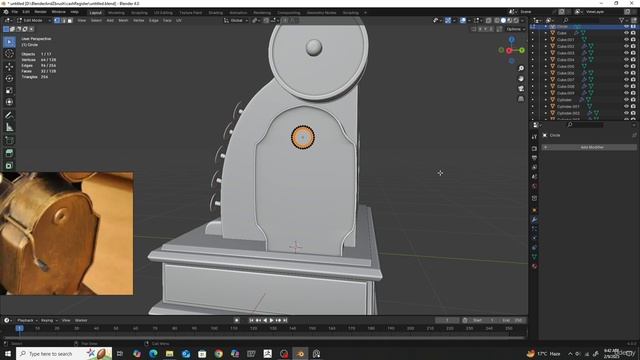This screenshot has height=360, width=640.
Task: Open Global transform orientation dropdown
Action: point(236,20)
